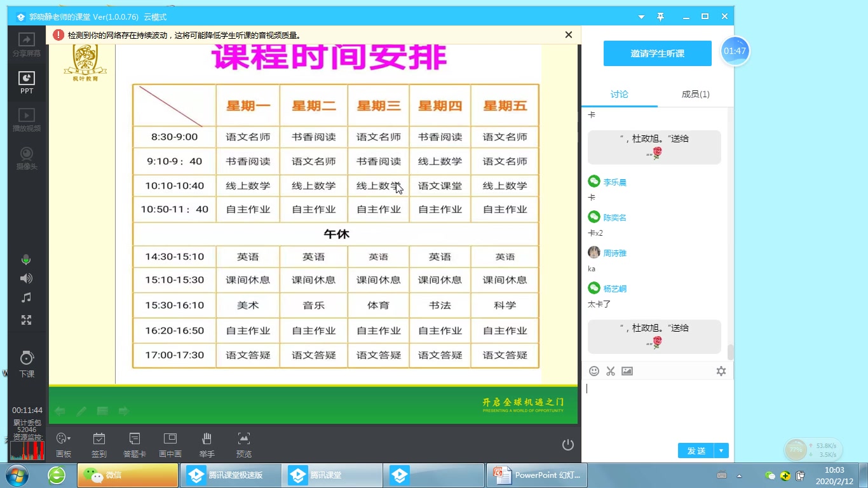This screenshot has width=868, height=488.
Task: Open the 答题卡 answer card feature
Action: pos(134,444)
